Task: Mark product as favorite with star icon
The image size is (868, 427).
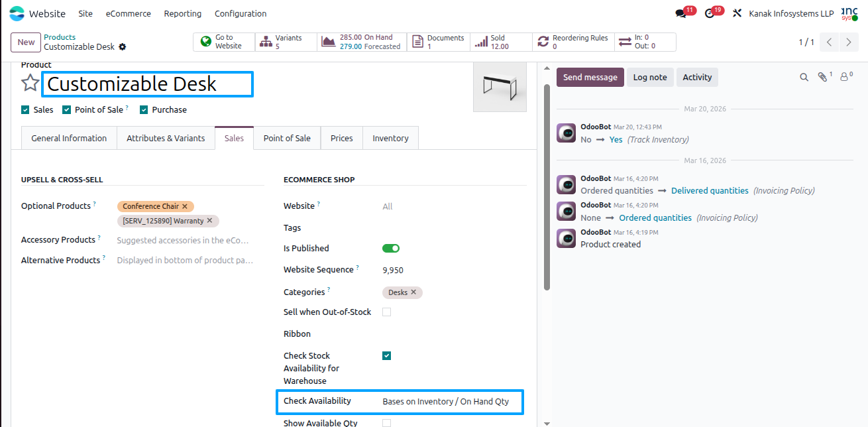Action: click(30, 83)
